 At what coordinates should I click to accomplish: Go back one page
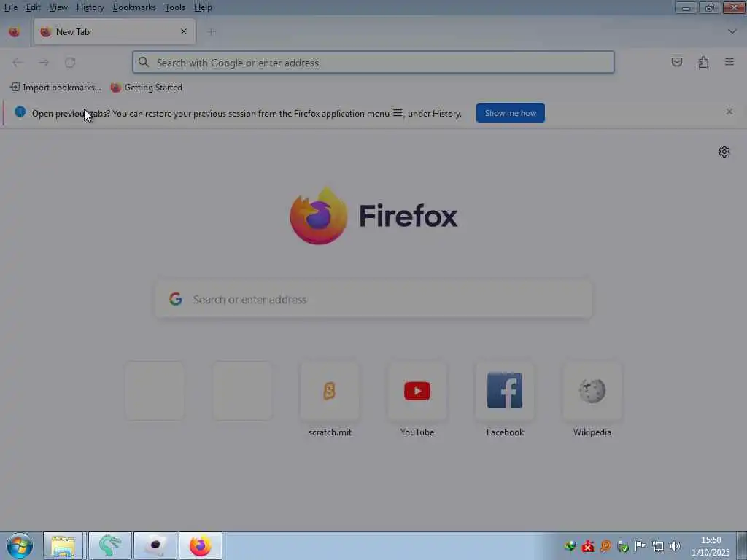[x=18, y=63]
